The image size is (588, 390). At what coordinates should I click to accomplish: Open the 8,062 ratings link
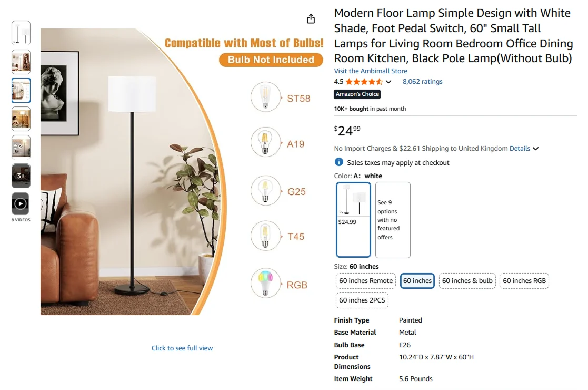[x=422, y=81]
